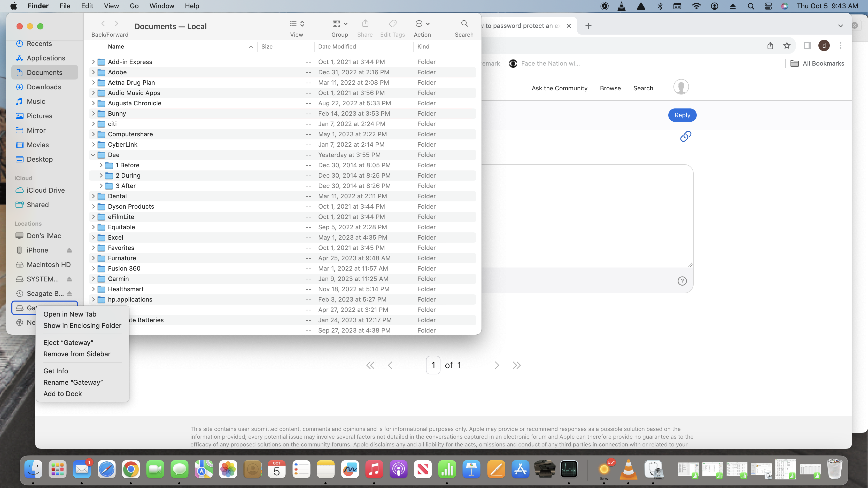Click the Finder Search magnifier icon
The image size is (868, 488).
464,23
